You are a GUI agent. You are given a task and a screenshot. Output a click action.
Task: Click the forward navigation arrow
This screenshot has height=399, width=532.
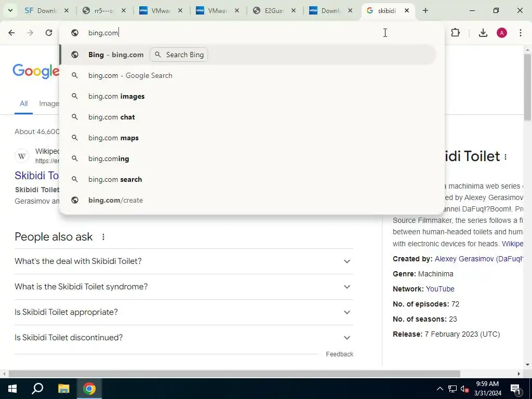30,33
